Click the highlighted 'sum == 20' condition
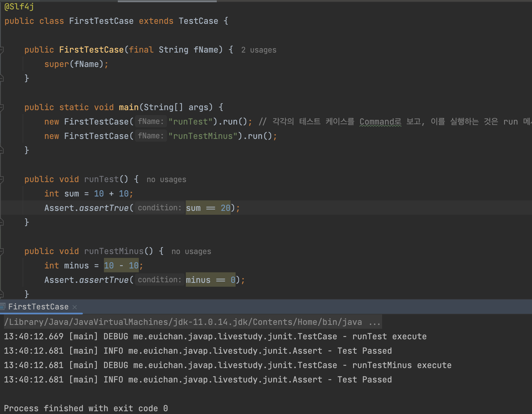The height and width of the screenshot is (414, 532). (x=208, y=208)
